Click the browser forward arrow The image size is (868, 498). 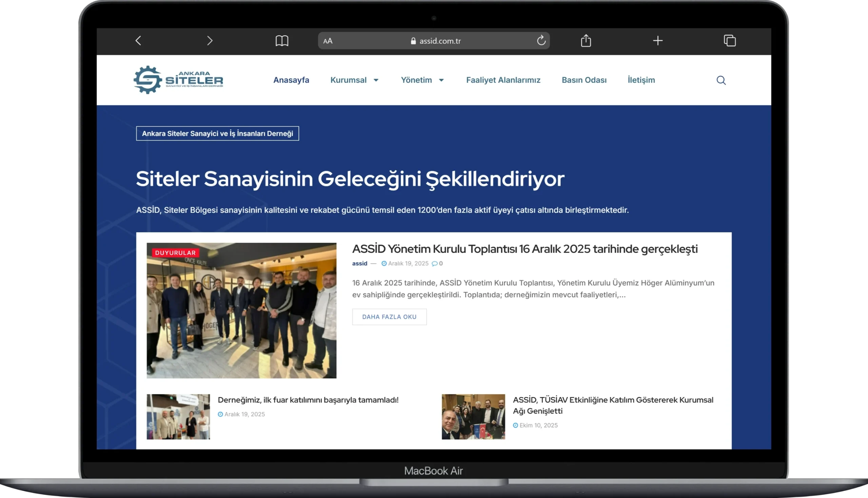click(210, 41)
